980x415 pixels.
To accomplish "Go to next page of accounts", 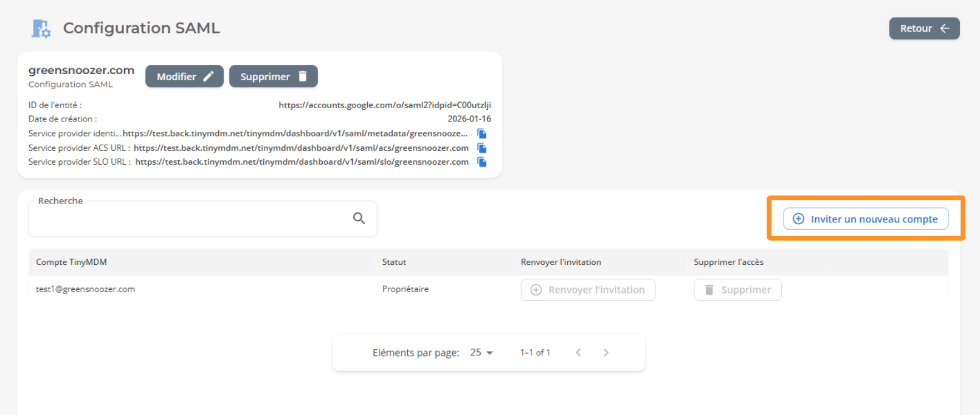I will 606,352.
